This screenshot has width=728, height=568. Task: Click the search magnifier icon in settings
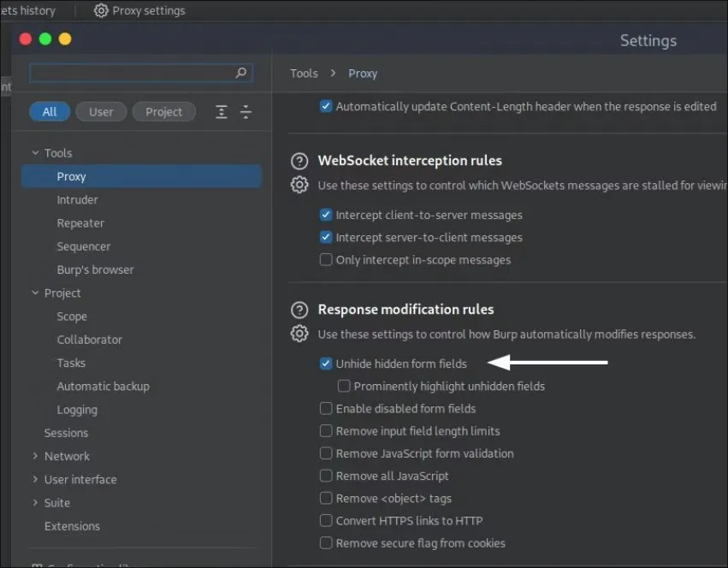pyautogui.click(x=241, y=74)
